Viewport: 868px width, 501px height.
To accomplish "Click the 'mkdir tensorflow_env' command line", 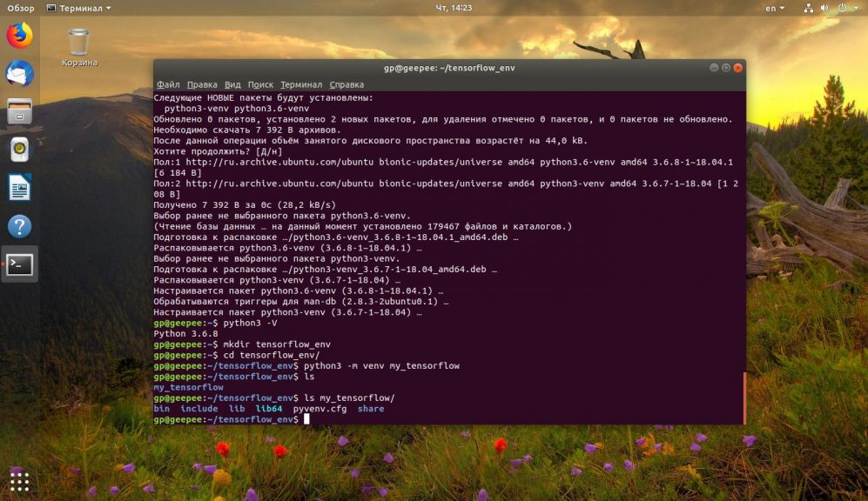I will [277, 344].
